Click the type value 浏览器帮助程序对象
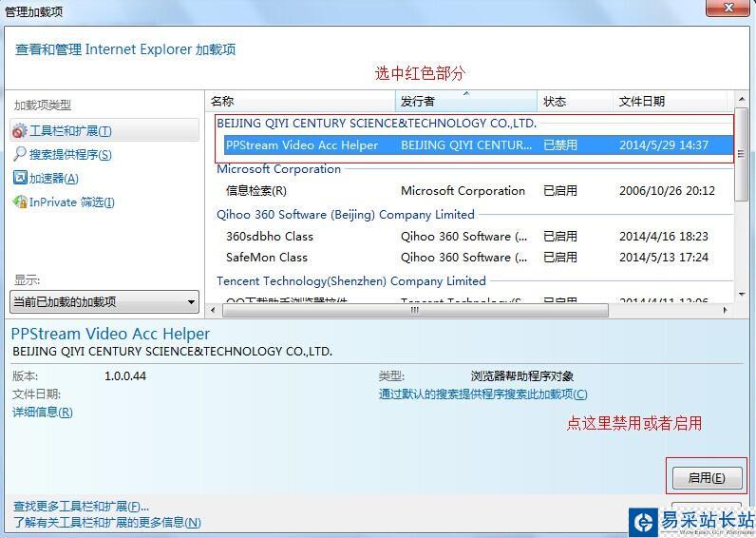 [x=522, y=375]
